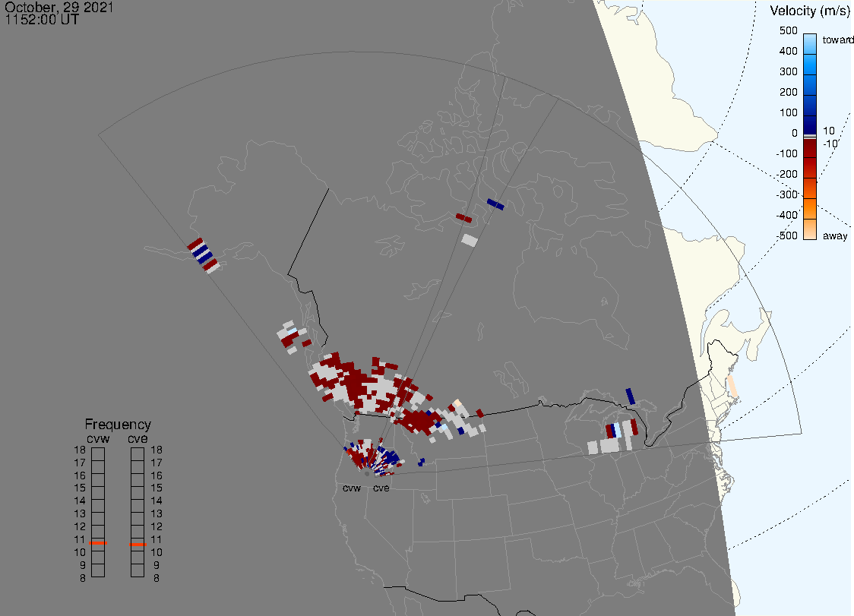This screenshot has height=616, width=854.
Task: Click the "Frequency" legend heading
Action: [118, 425]
